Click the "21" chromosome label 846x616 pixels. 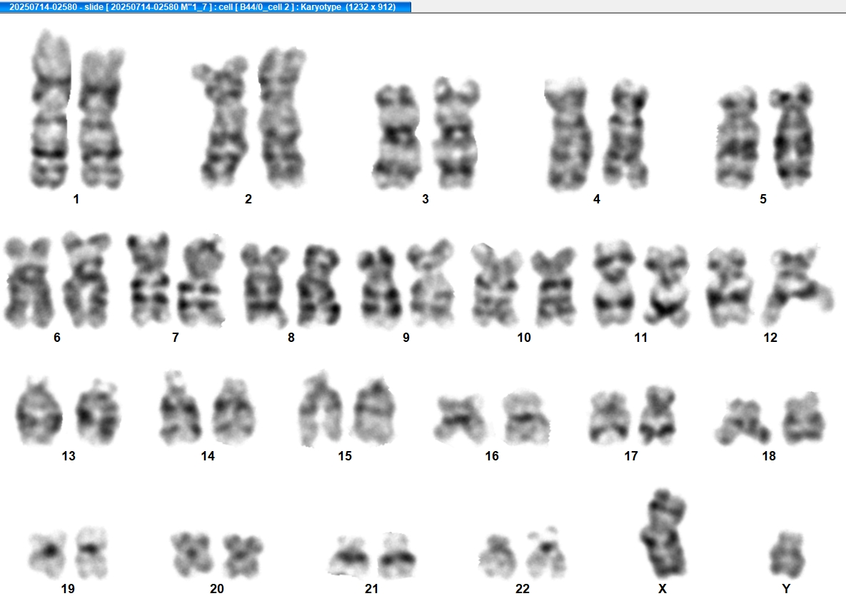(371, 589)
